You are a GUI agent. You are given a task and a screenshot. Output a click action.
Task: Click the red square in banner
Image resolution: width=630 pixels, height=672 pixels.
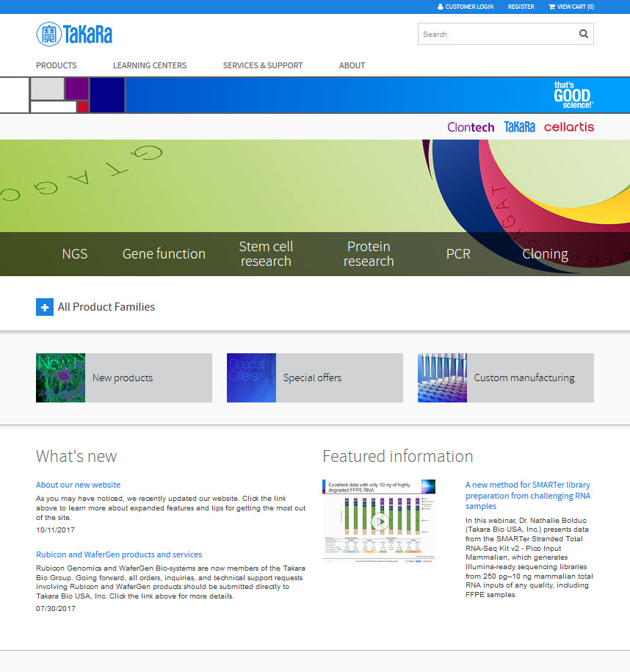tap(83, 107)
